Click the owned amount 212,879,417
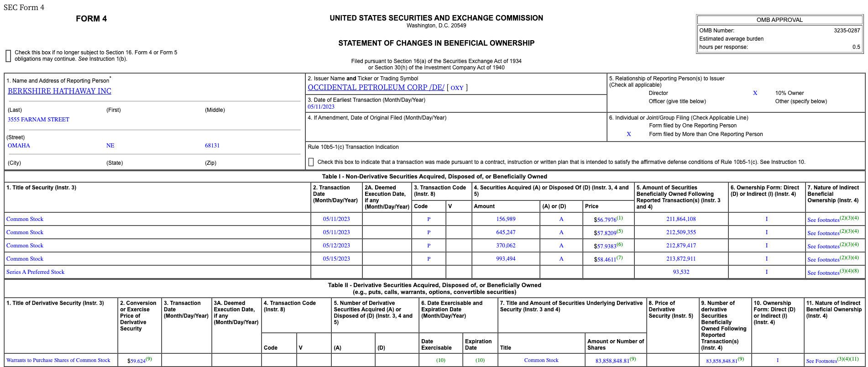This screenshot has height=367, width=868. tap(681, 246)
